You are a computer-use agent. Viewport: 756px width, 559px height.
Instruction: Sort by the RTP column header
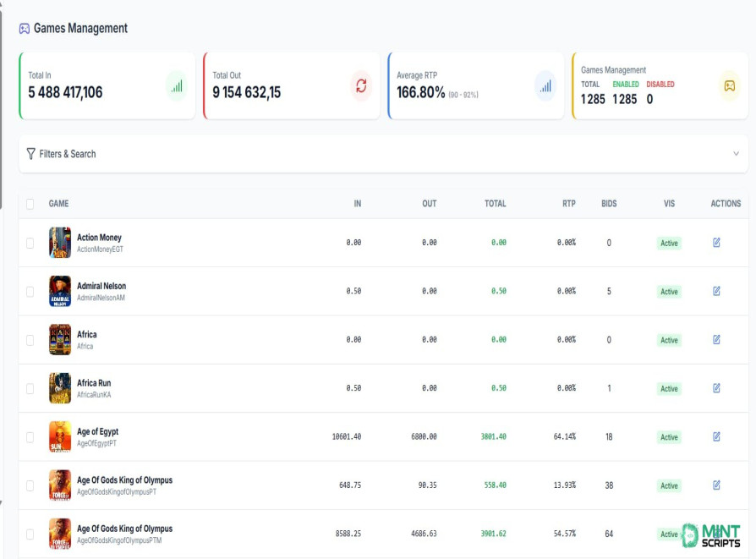pos(569,204)
